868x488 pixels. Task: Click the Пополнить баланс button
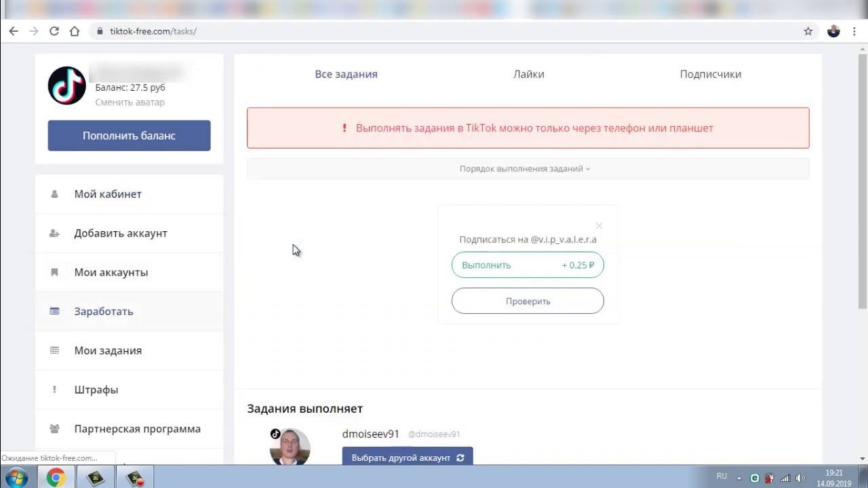point(129,136)
